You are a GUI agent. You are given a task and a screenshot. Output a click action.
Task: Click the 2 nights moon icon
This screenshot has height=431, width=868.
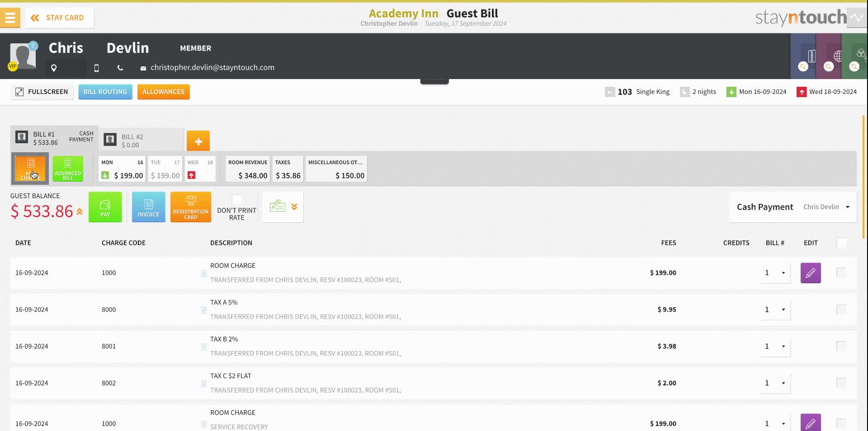tap(685, 92)
